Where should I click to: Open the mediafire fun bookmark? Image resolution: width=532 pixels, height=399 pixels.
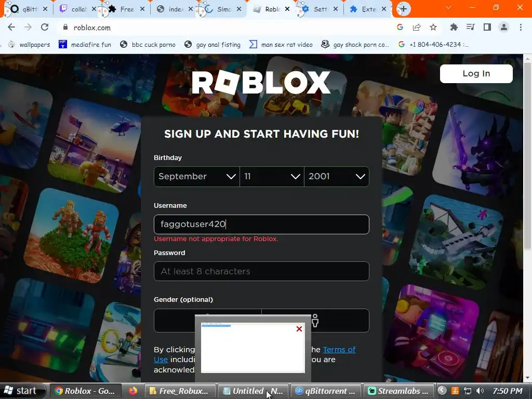[x=85, y=45]
